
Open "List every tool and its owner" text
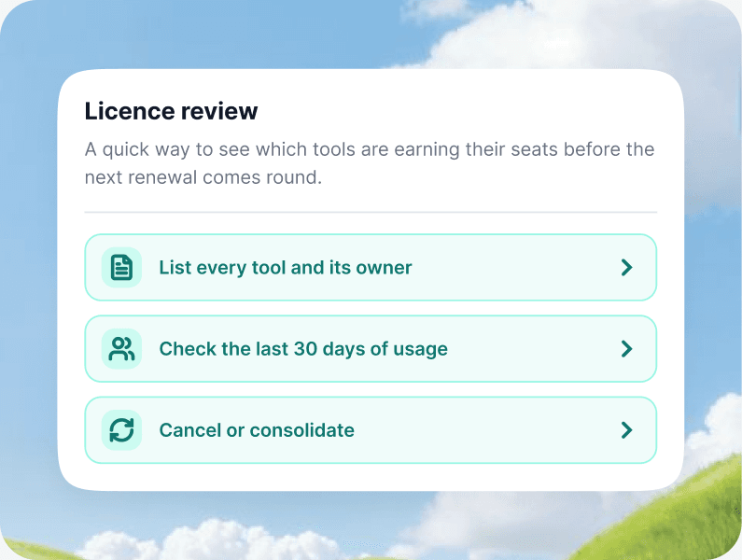coord(286,268)
